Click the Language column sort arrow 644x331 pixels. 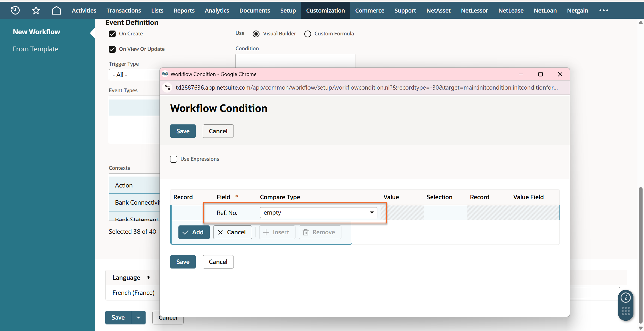(148, 278)
